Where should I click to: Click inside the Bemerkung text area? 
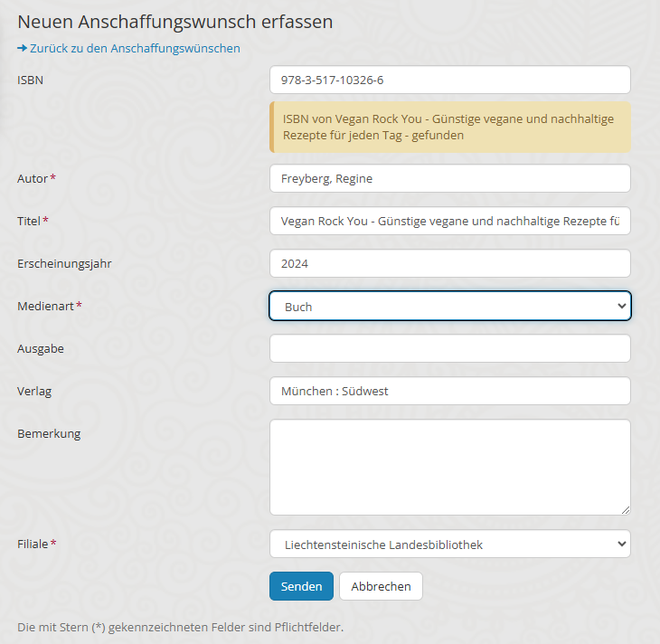click(x=449, y=467)
